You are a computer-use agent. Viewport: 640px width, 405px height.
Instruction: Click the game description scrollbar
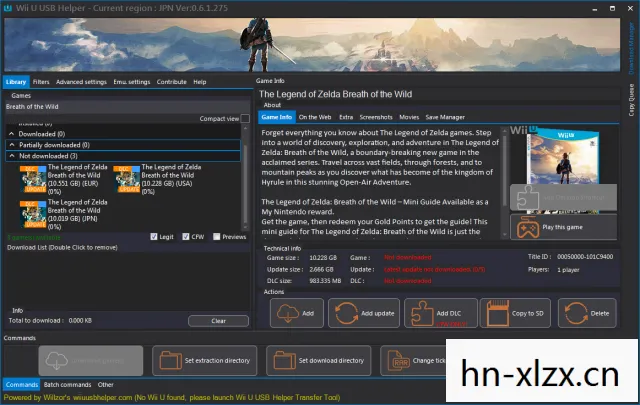coord(504,182)
